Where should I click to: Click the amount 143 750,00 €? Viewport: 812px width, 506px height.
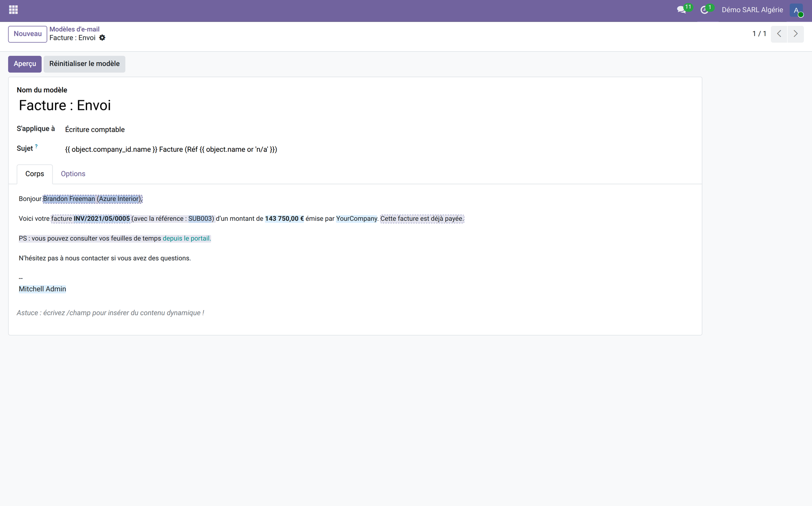[x=285, y=219]
